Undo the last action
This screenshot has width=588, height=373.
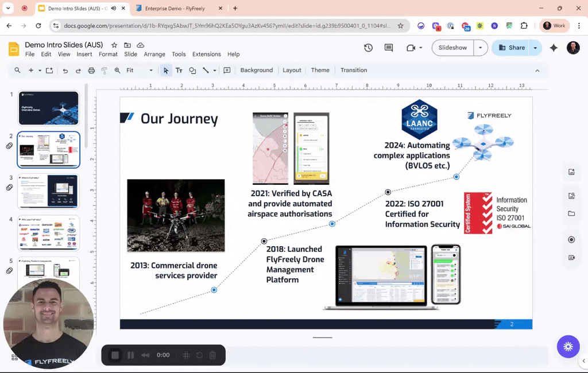(x=65, y=71)
